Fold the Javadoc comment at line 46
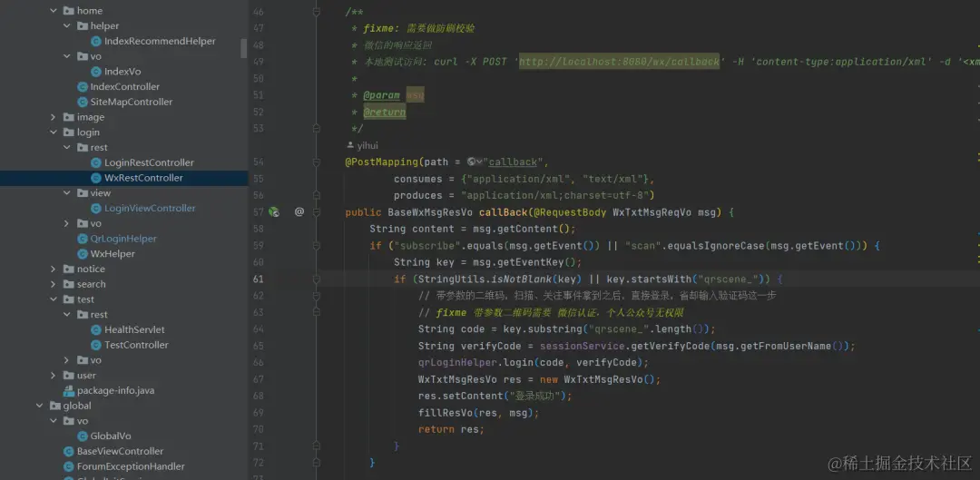Viewport: 980px width, 480px height. pos(317,12)
